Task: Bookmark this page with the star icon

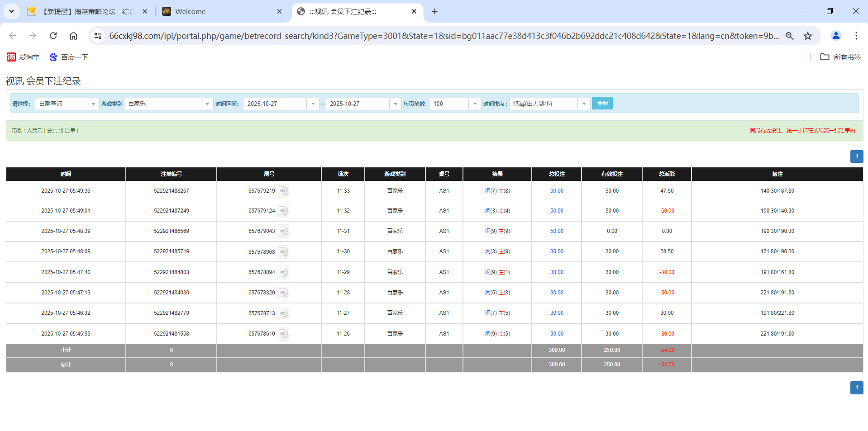Action: click(x=808, y=36)
